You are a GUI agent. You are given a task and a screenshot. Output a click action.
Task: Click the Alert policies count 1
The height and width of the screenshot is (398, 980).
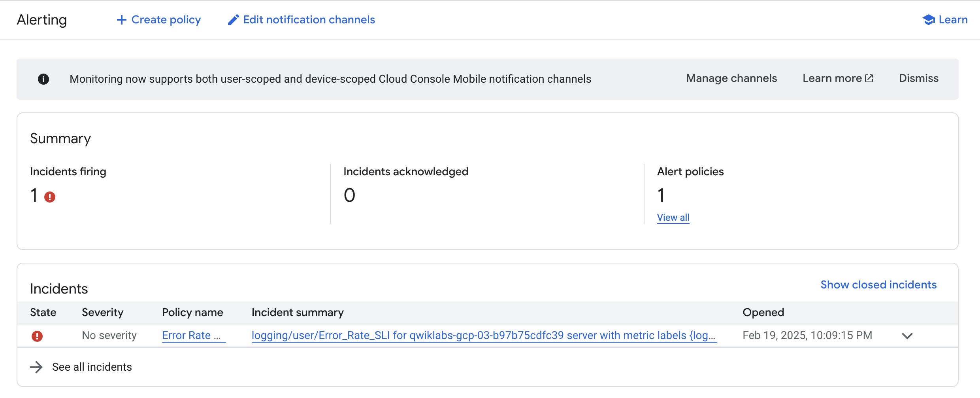tap(661, 195)
